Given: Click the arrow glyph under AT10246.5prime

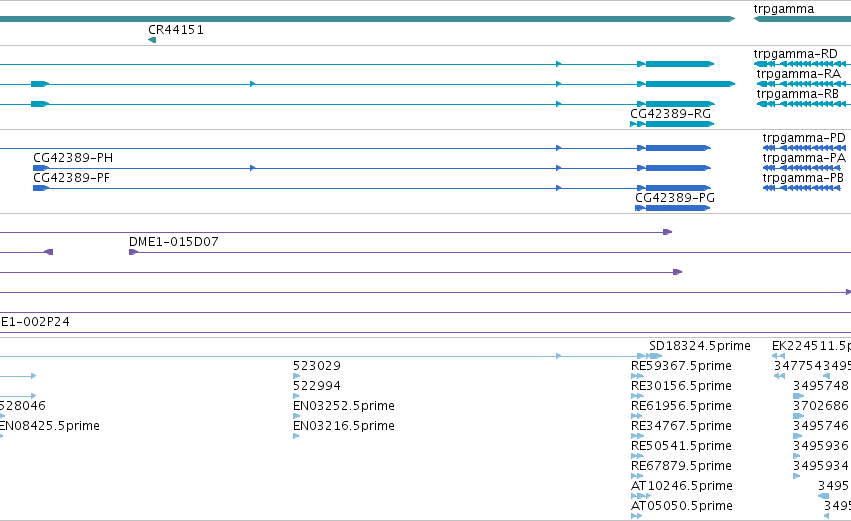Looking at the screenshot, I should click(x=640, y=496).
